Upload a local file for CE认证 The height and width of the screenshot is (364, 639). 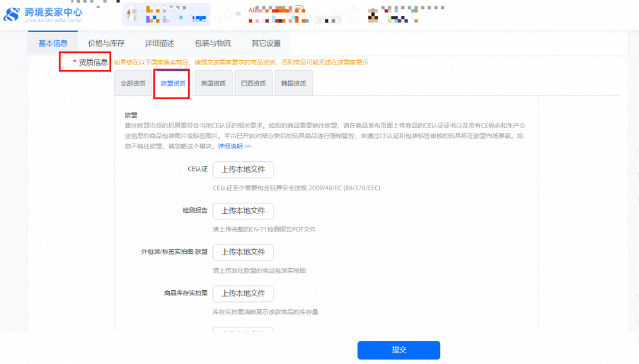243,170
